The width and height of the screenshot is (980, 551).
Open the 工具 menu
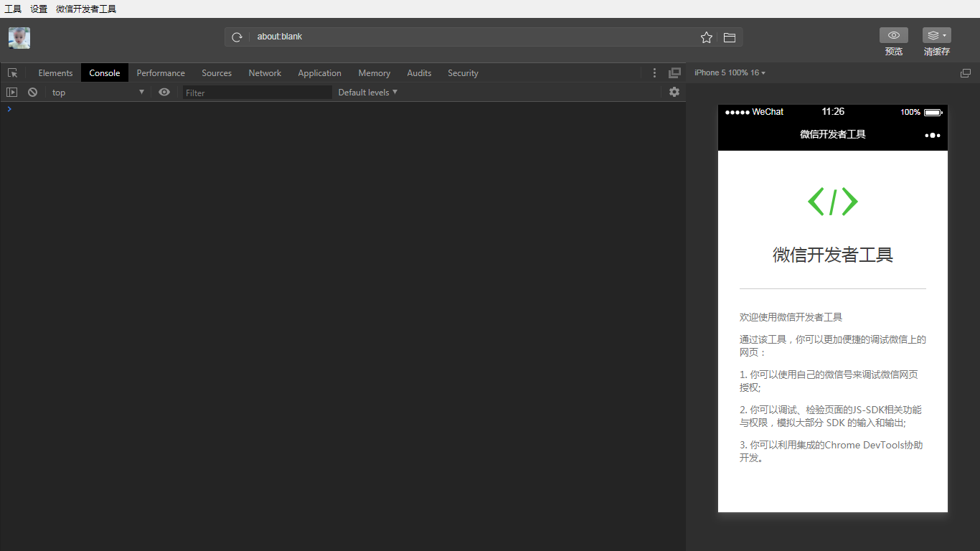[x=13, y=9]
